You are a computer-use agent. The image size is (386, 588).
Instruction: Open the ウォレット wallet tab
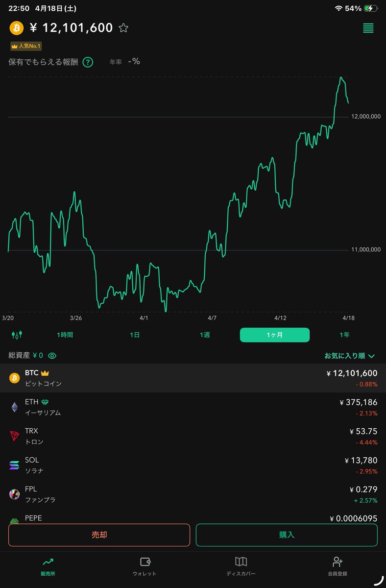click(x=145, y=566)
